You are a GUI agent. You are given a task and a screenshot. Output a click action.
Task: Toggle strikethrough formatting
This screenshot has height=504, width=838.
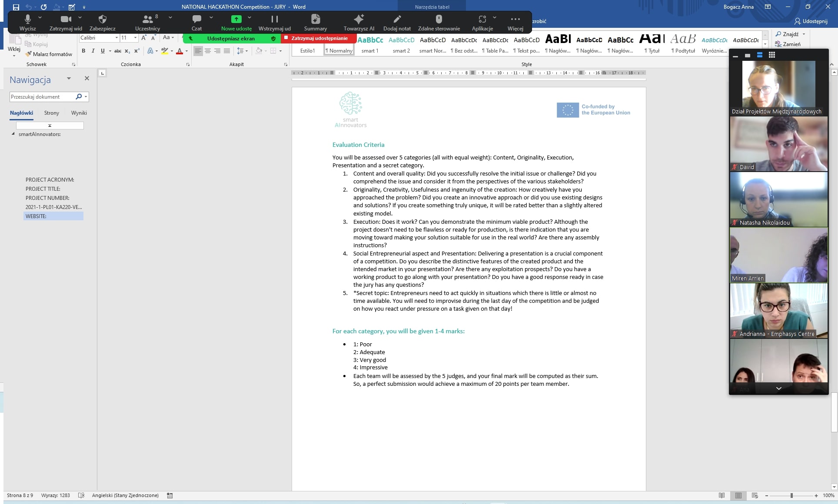(117, 51)
